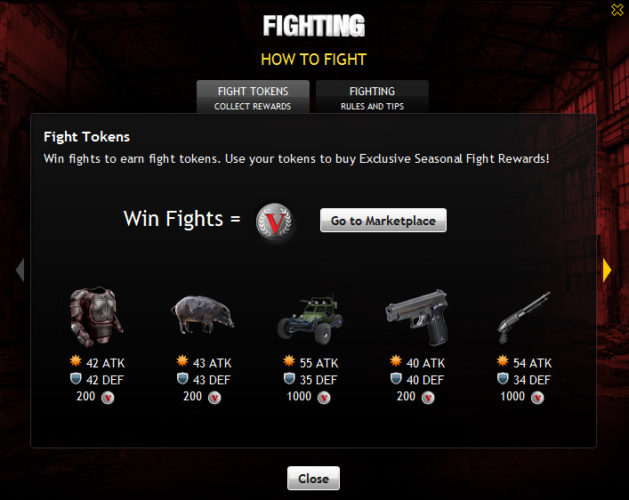Show previous rewards with gray left arrow

pos(20,270)
